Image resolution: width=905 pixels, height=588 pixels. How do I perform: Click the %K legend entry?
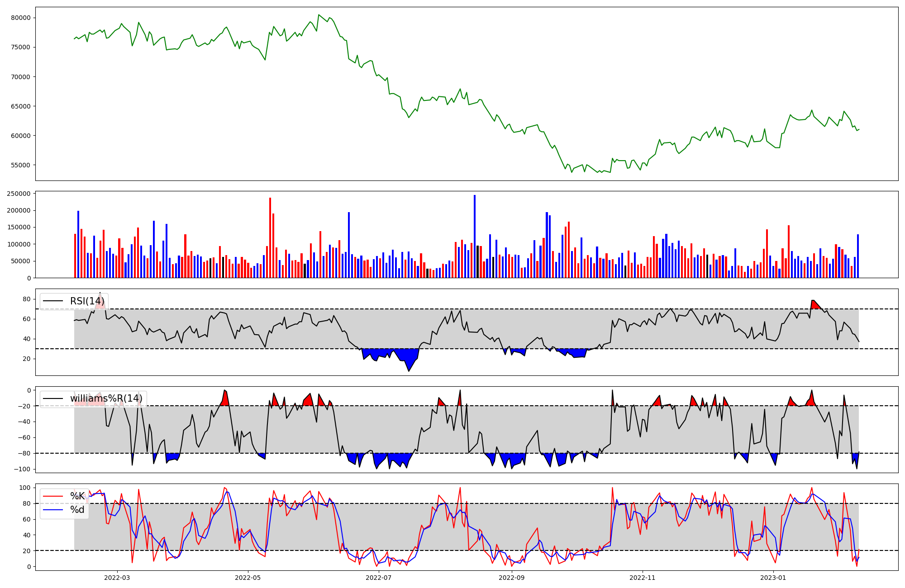(77, 496)
